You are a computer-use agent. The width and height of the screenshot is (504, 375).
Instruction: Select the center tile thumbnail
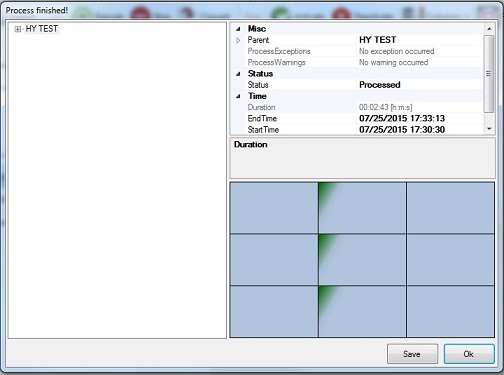point(362,260)
